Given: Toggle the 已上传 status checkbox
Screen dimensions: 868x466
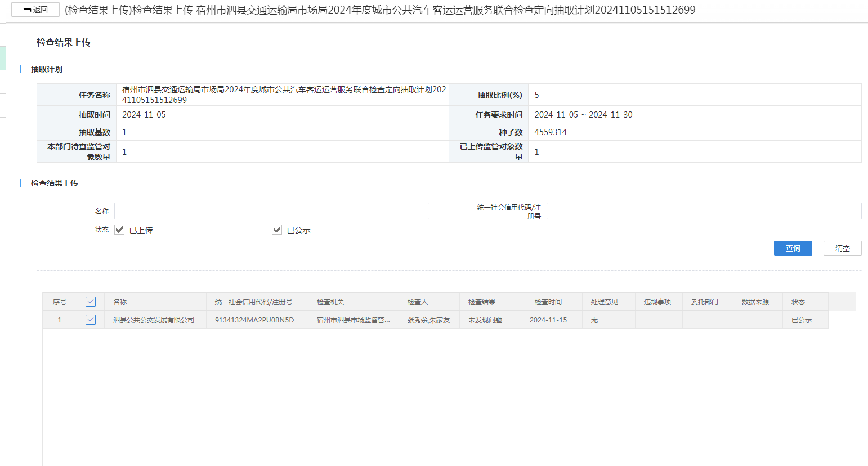Looking at the screenshot, I should tap(119, 230).
